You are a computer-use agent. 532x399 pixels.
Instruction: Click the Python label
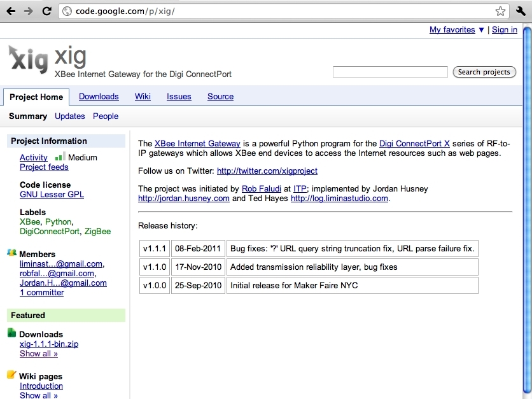pyautogui.click(x=59, y=222)
